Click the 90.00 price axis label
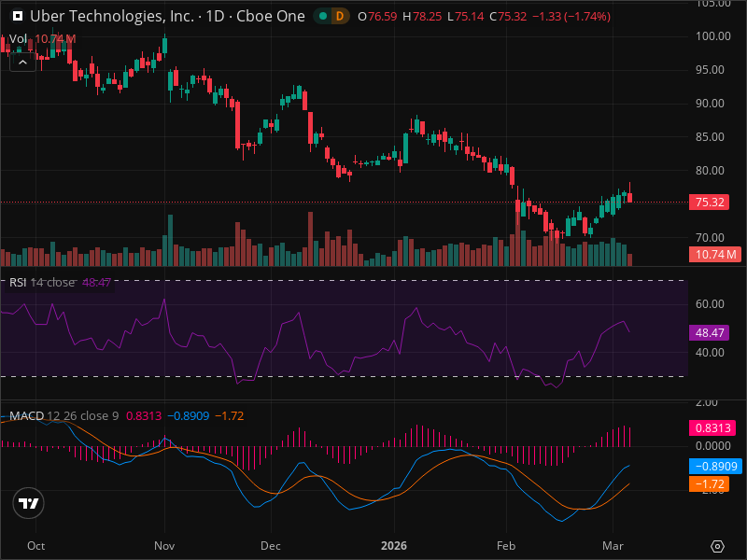747x560 pixels. [x=710, y=104]
